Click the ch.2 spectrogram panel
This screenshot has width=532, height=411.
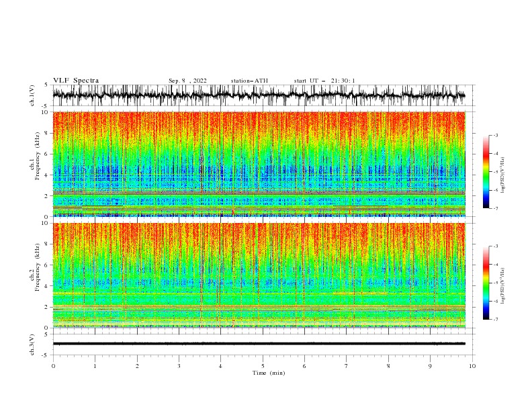pos(259,275)
